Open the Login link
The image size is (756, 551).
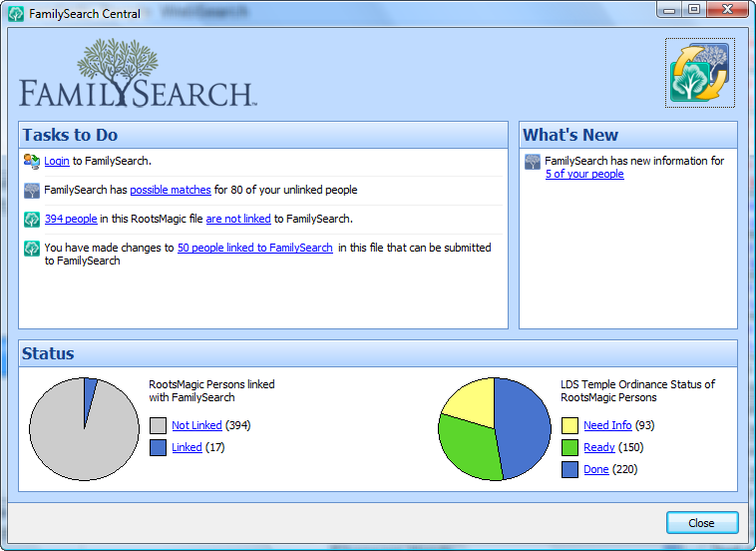(x=57, y=161)
